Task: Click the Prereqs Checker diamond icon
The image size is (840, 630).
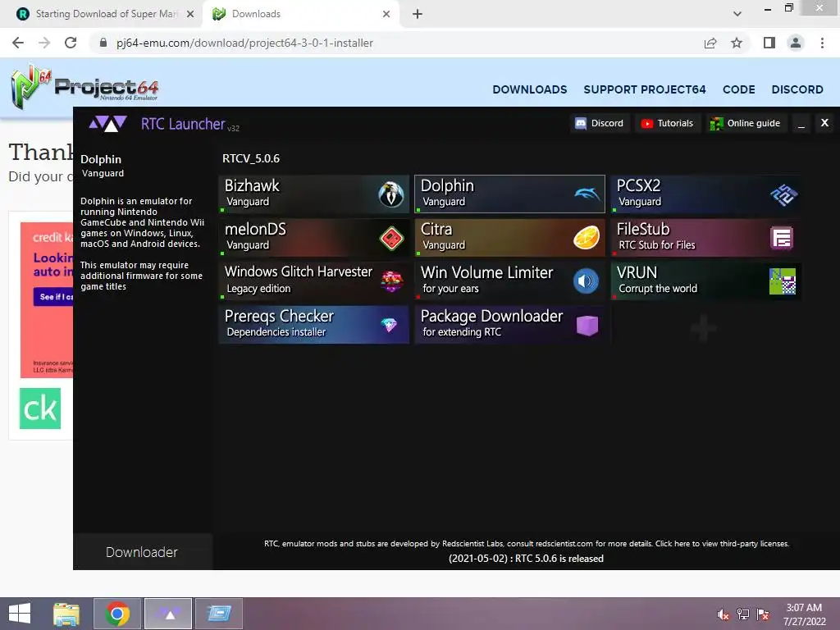Action: tap(389, 325)
